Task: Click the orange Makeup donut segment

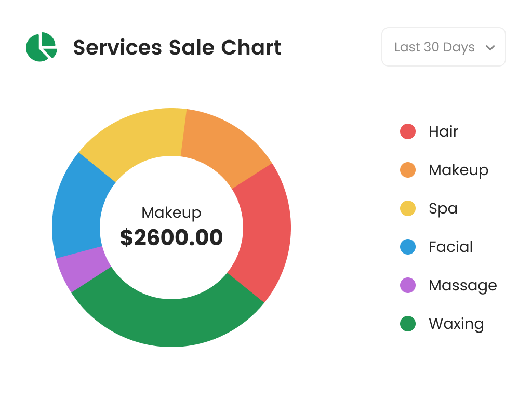Action: coord(222,145)
